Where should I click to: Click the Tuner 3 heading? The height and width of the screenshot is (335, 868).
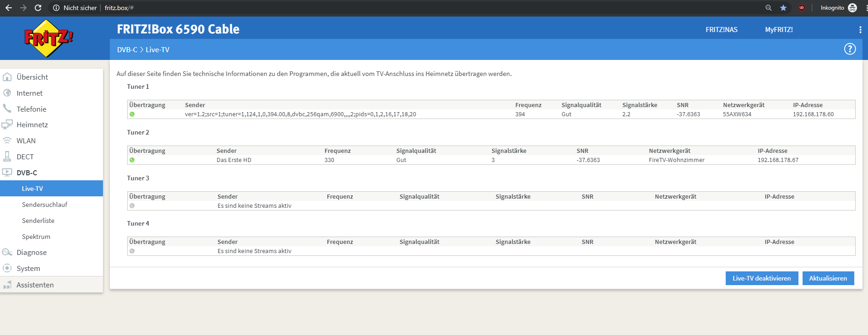tap(138, 178)
